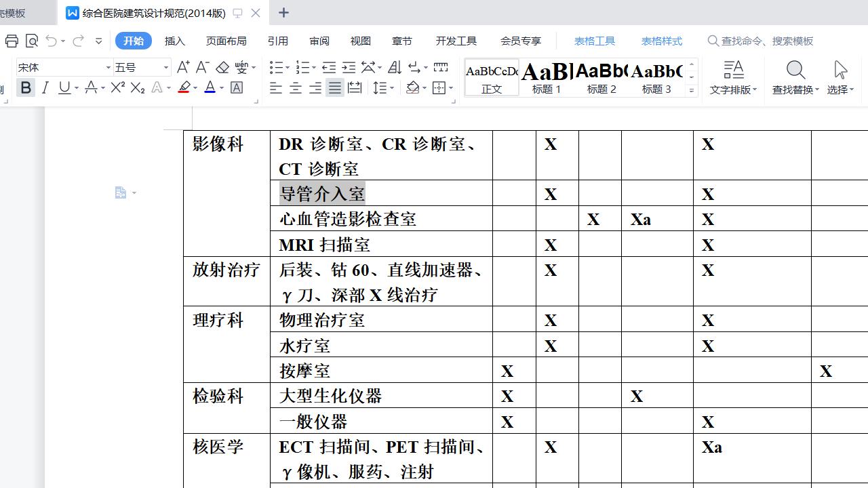Decrease the paragraph indent
Viewport: 868px width, 488px height.
pyautogui.click(x=329, y=67)
